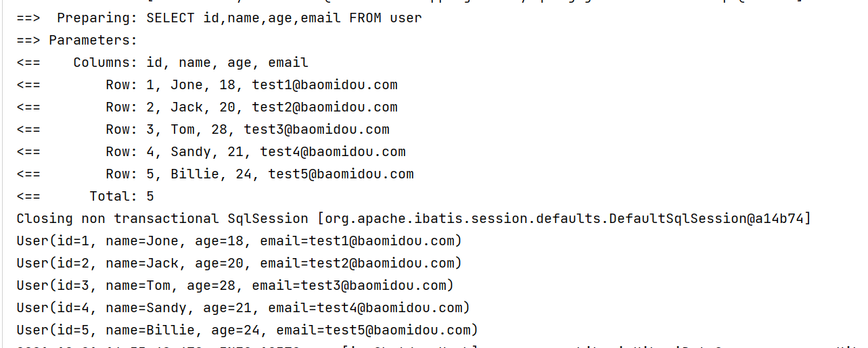Click the "Row: 3, Tom" result line
868x348 pixels.
247,130
